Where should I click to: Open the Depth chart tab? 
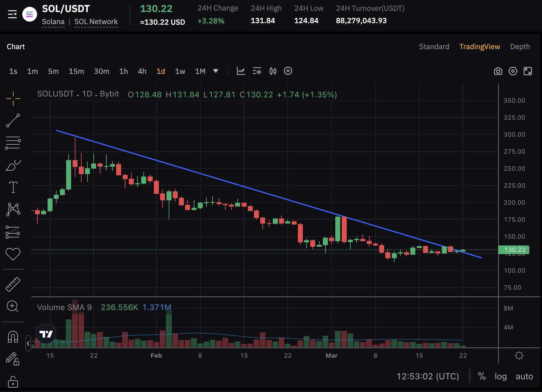520,47
